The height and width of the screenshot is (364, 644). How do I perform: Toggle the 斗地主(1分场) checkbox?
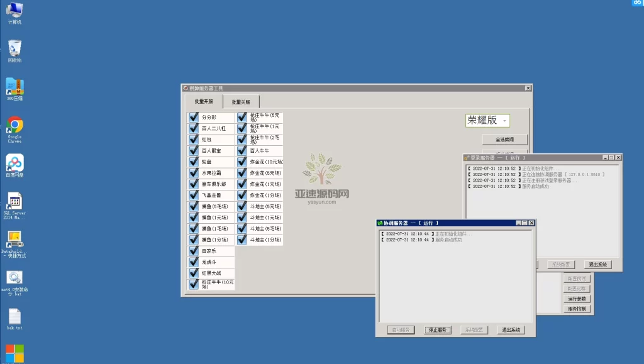[x=242, y=240]
